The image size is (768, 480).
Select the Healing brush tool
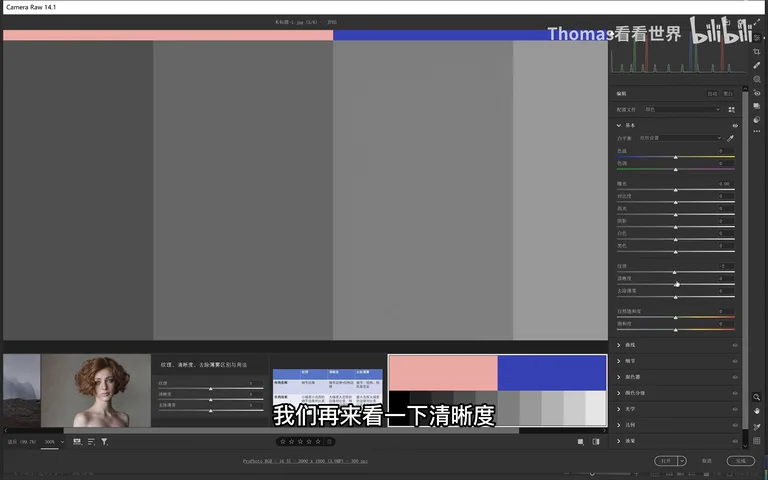pyautogui.click(x=757, y=65)
